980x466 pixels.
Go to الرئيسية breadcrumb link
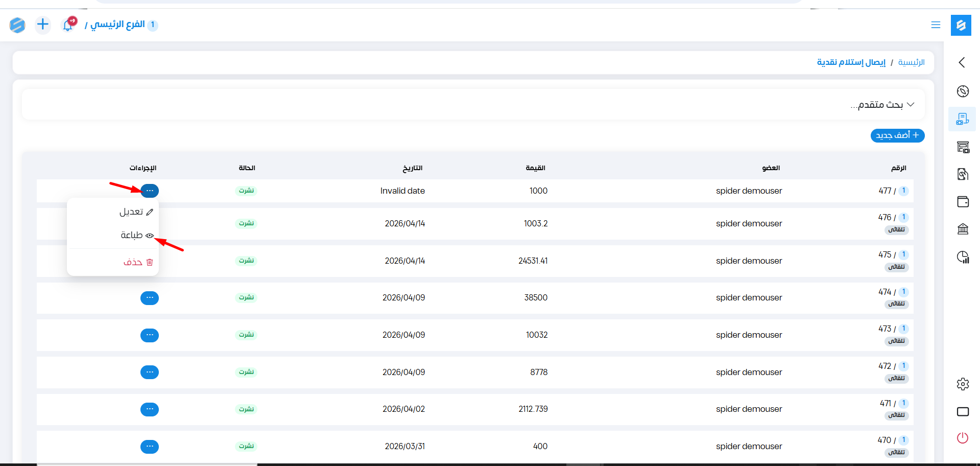coord(911,62)
